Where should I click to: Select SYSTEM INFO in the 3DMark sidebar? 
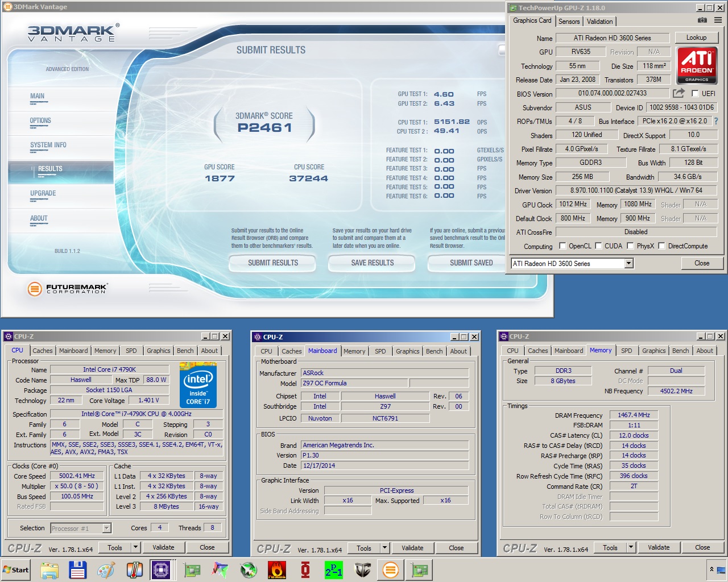[48, 145]
